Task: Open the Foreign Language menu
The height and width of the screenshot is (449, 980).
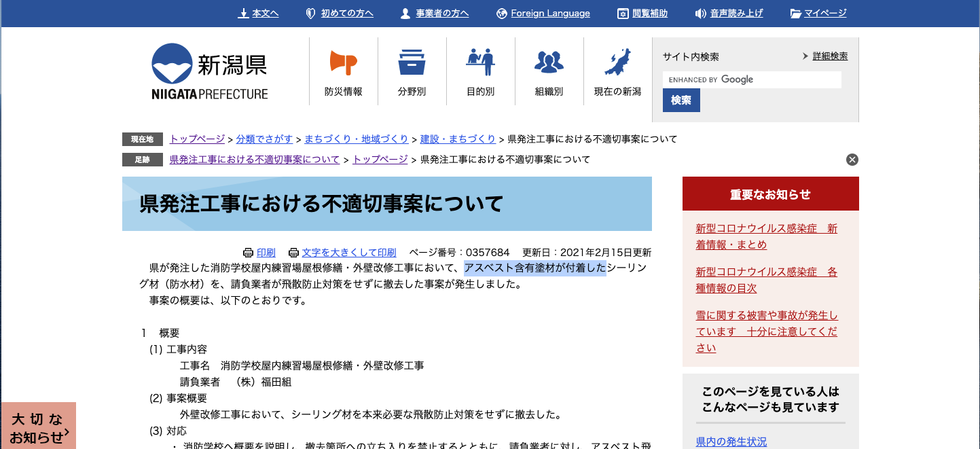Action: click(x=550, y=14)
